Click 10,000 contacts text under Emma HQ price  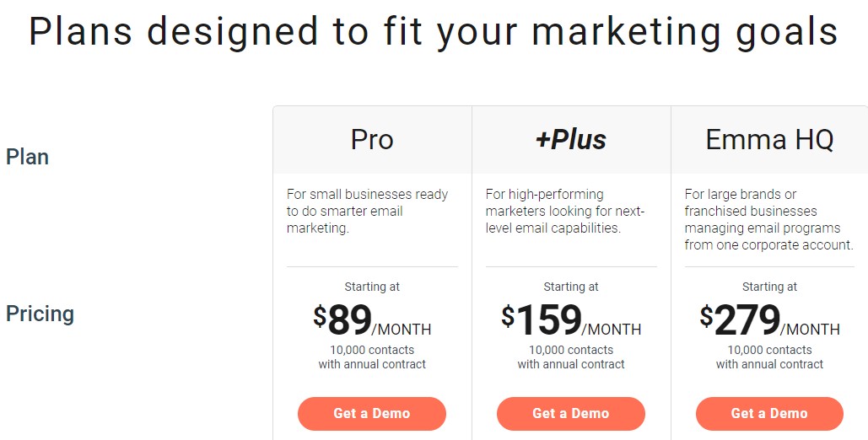[769, 350]
